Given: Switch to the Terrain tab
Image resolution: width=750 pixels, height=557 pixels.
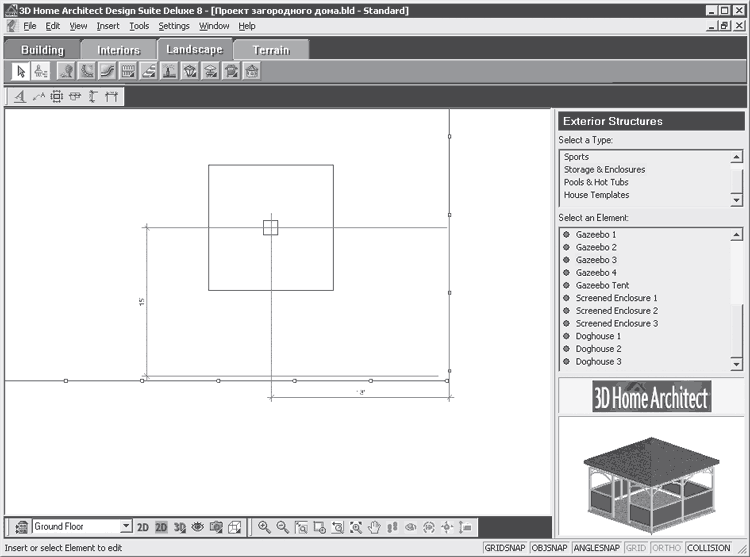Looking at the screenshot, I should click(x=271, y=50).
